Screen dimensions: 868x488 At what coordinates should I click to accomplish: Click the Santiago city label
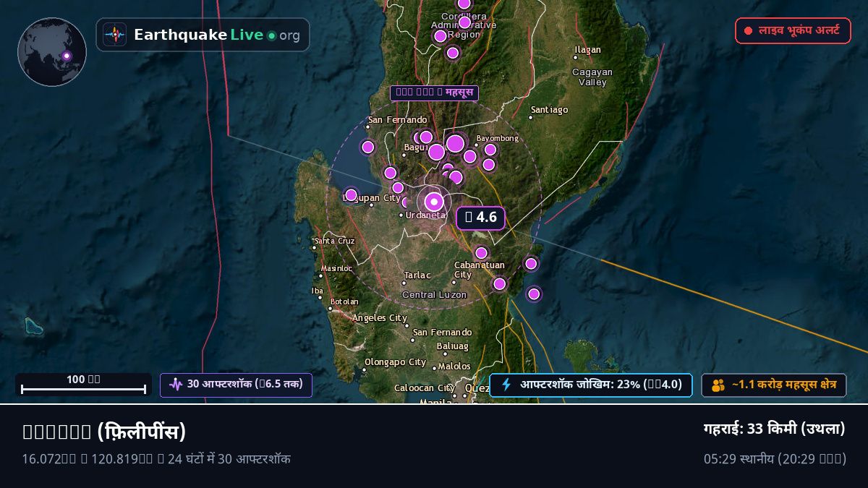pyautogui.click(x=549, y=110)
